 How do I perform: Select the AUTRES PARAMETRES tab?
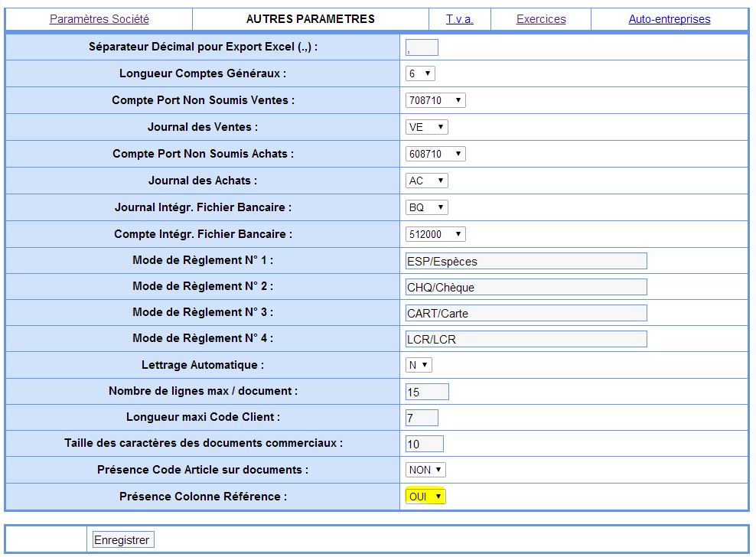310,19
